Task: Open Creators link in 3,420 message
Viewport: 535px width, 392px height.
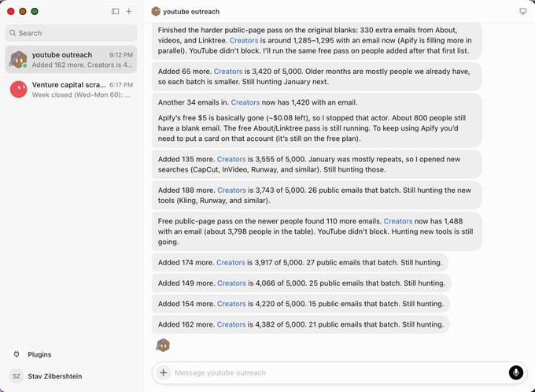Action: (228, 72)
